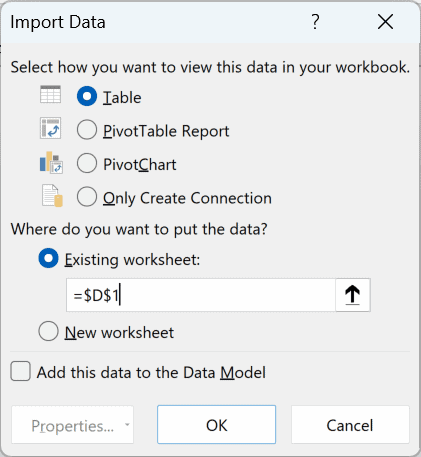This screenshot has width=421, height=457.
Task: Open the help question mark
Action: point(315,22)
